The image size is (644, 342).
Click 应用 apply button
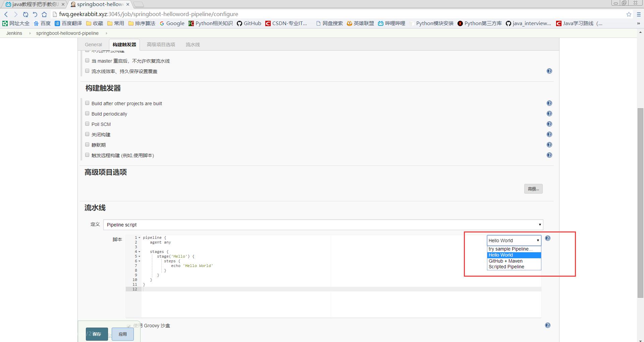122,334
